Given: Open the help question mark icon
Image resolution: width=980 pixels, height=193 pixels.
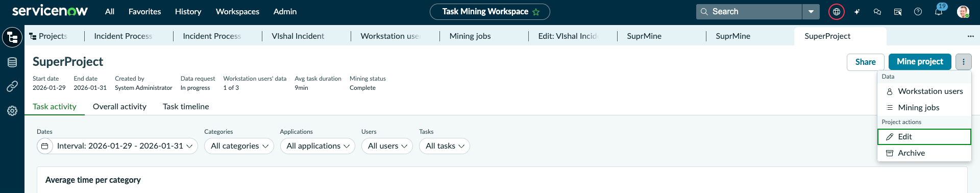Looking at the screenshot, I should click(x=918, y=12).
